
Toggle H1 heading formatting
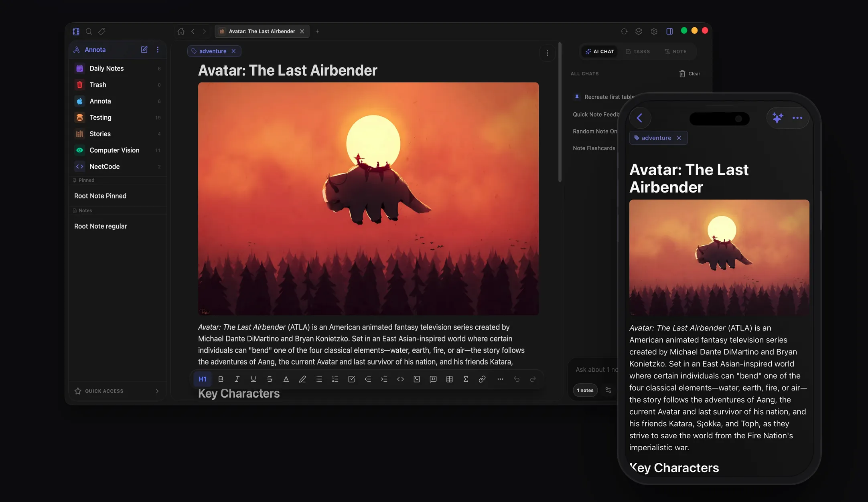pos(203,379)
